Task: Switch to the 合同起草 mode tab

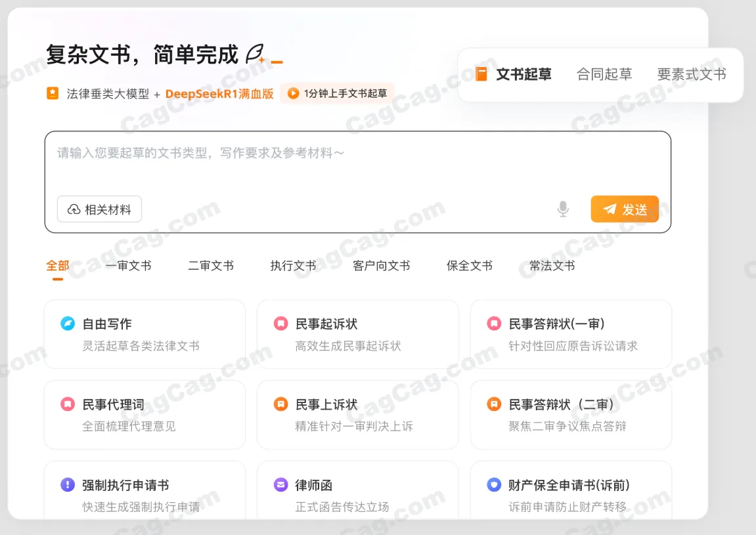Action: 604,74
